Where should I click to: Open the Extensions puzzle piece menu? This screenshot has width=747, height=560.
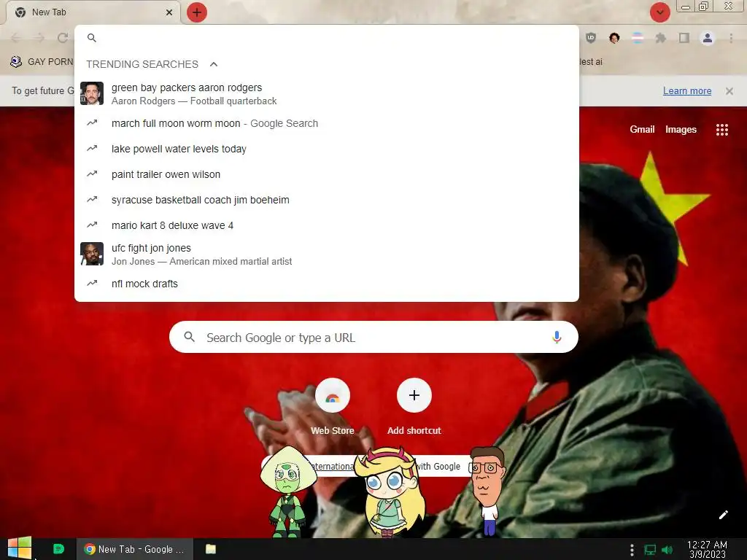(661, 38)
